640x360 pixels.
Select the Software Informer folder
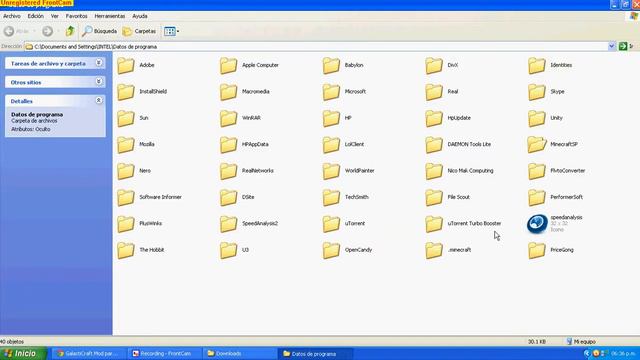pos(149,197)
